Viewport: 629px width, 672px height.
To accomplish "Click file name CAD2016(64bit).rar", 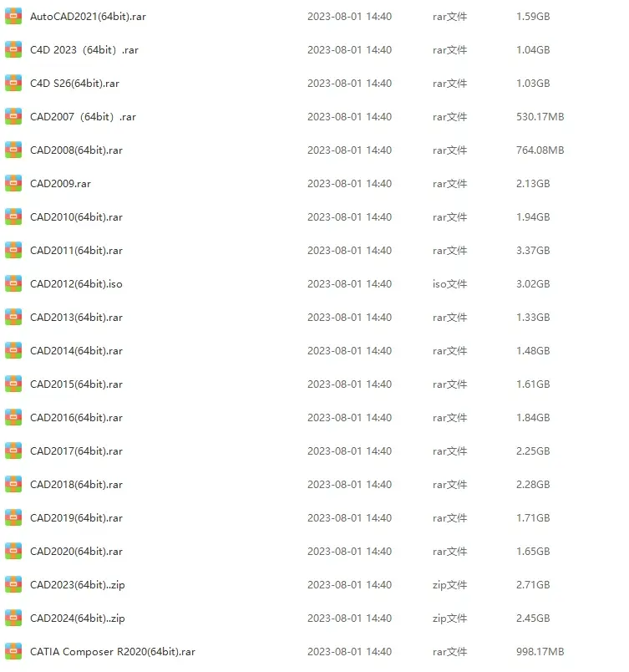I will click(76, 417).
